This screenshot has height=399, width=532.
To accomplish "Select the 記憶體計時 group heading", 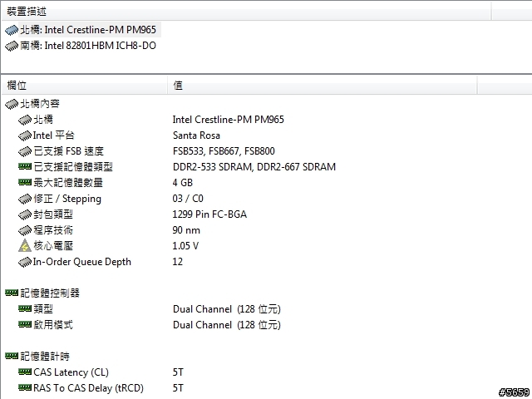I will tap(45, 357).
